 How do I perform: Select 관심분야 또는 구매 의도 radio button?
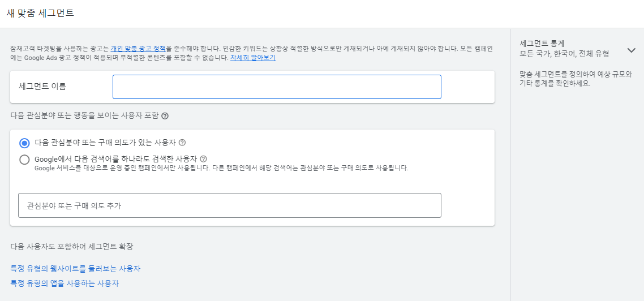[x=25, y=143]
